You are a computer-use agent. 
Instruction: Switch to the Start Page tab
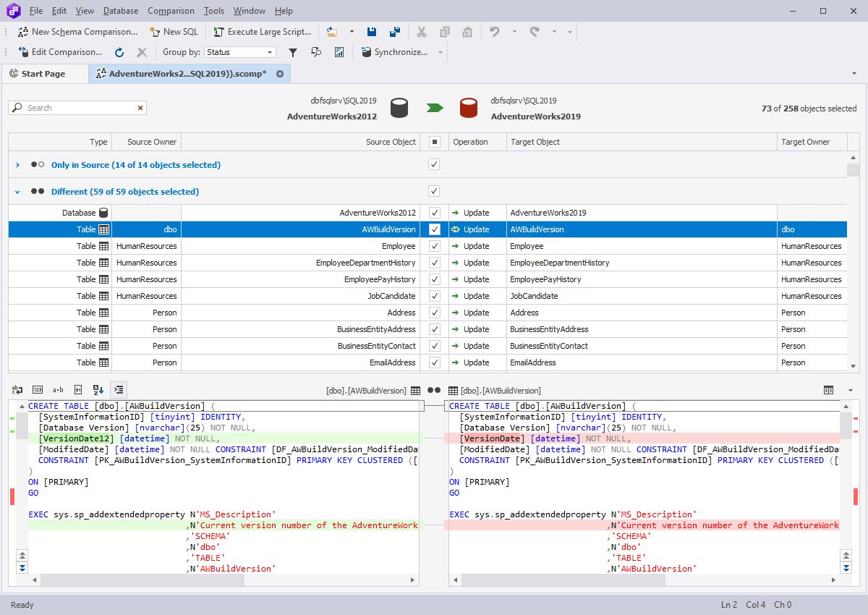[43, 74]
